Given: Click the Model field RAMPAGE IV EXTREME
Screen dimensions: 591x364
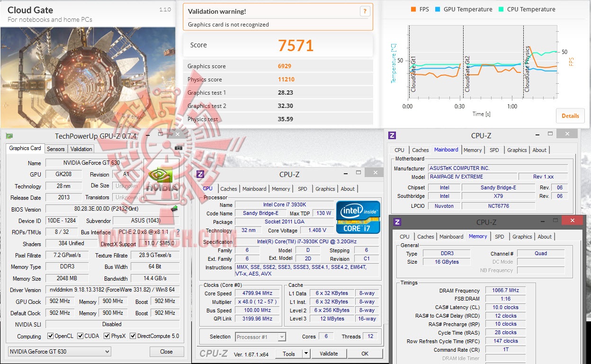Looking at the screenshot, I should tap(473, 177).
